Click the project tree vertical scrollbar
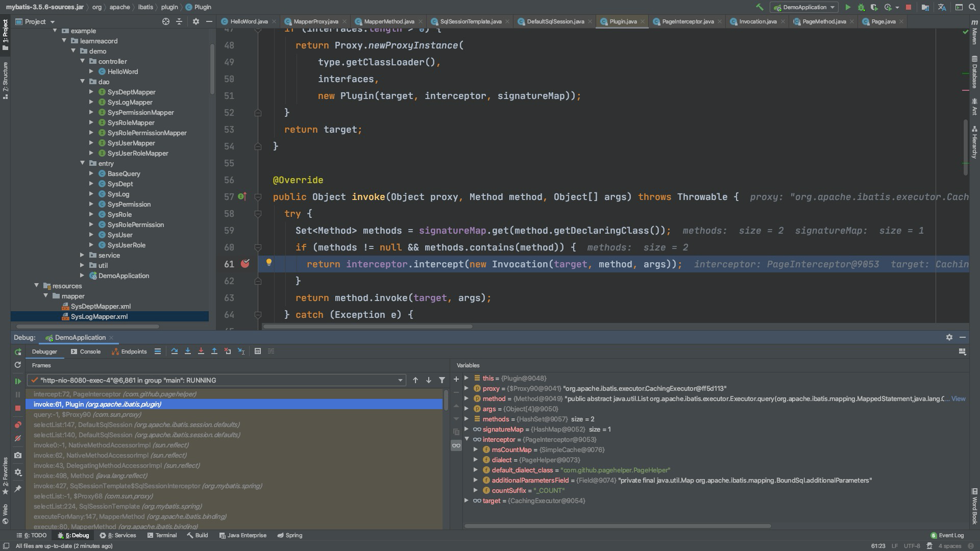Screen dimensions: 980x551 click(212, 69)
